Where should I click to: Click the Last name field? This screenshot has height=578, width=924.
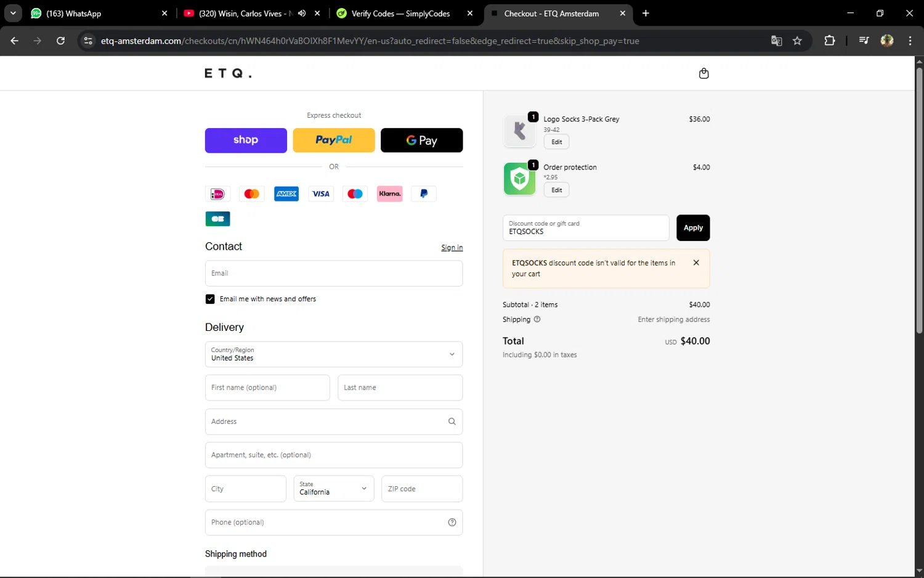tap(400, 388)
